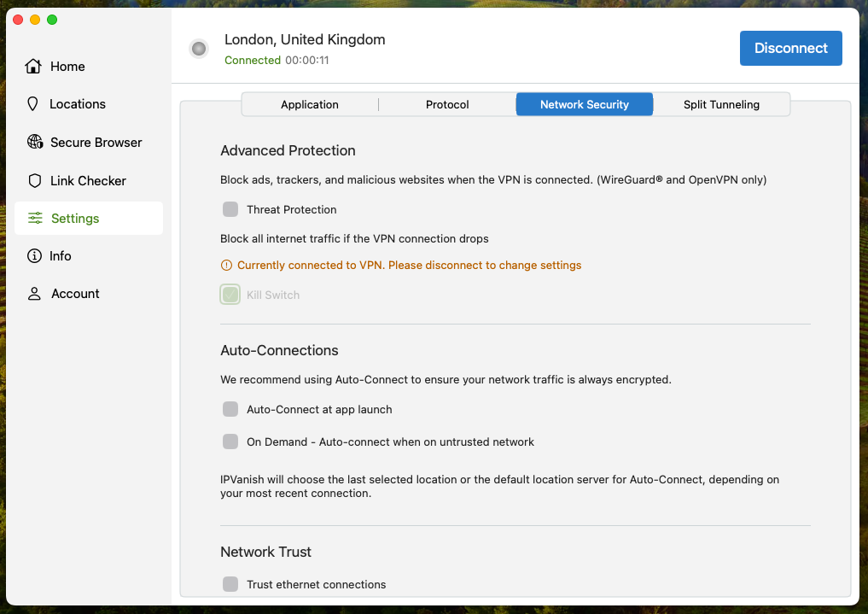Switch to the Protocol tab

(x=447, y=105)
